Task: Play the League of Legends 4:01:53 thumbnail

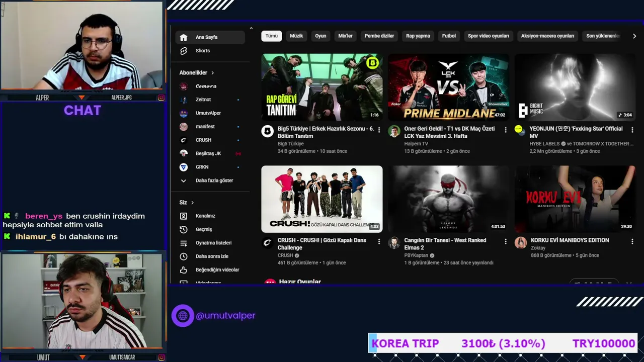Action: (x=449, y=199)
